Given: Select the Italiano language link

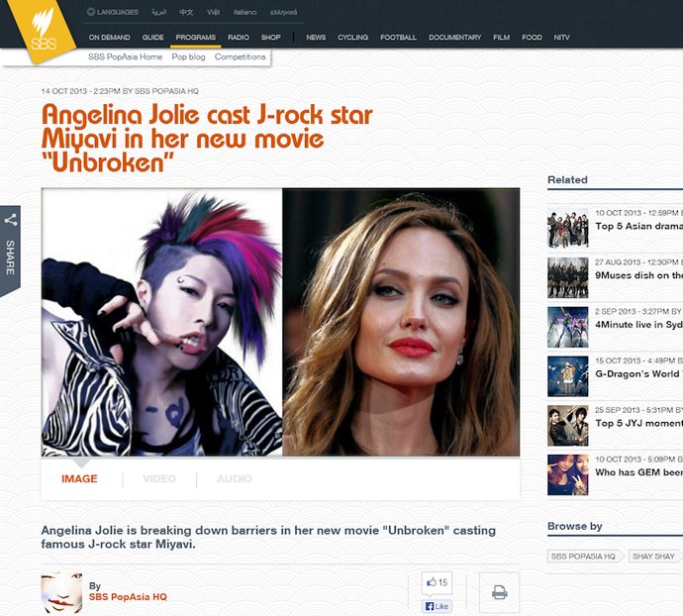Looking at the screenshot, I should coord(244,12).
